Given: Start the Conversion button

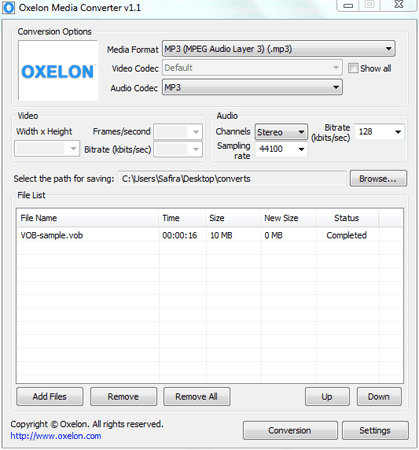Looking at the screenshot, I should [290, 430].
